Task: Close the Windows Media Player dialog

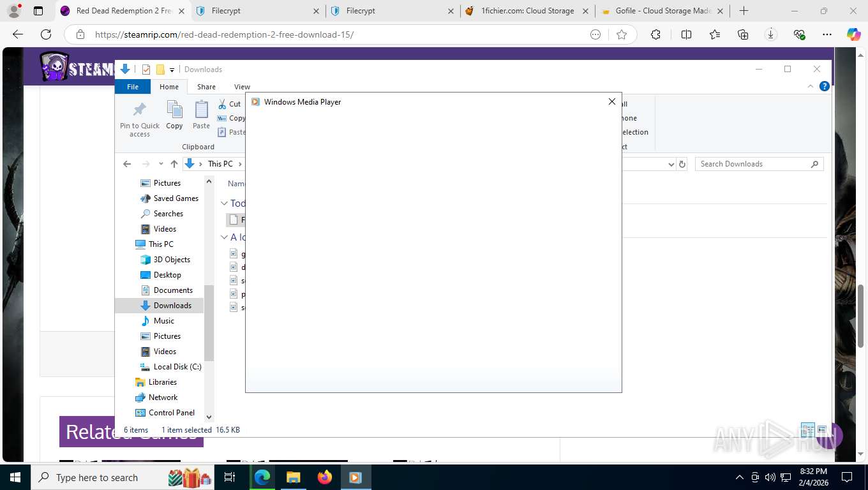Action: 611,101
